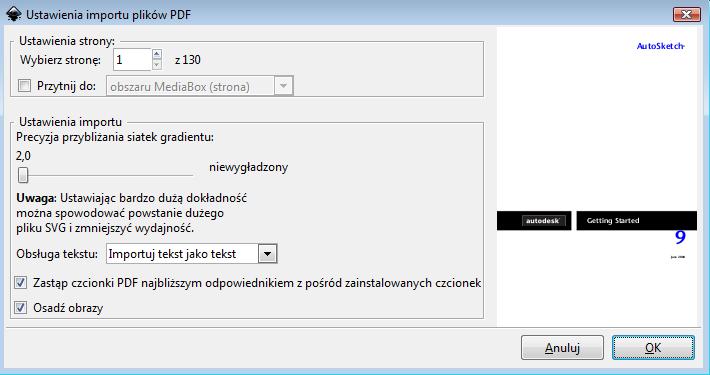The image size is (710, 375).
Task: Click the Inkscape icon in the title bar
Action: click(x=14, y=14)
